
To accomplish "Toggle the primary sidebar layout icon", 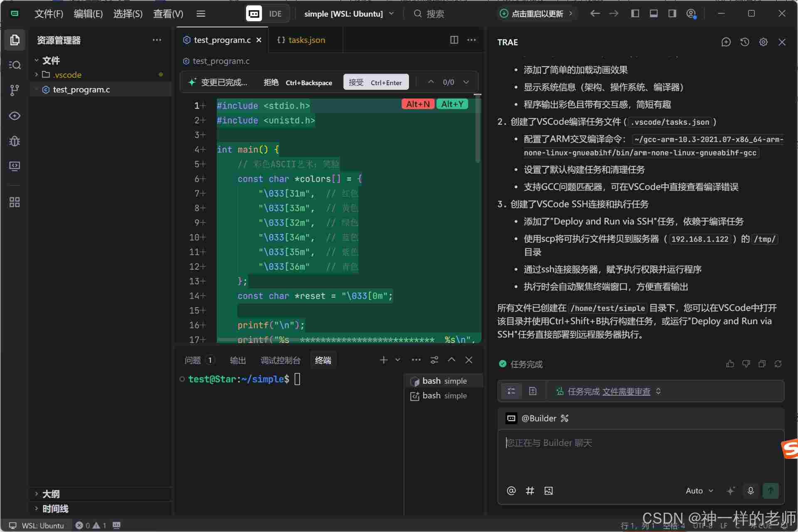I will click(635, 14).
